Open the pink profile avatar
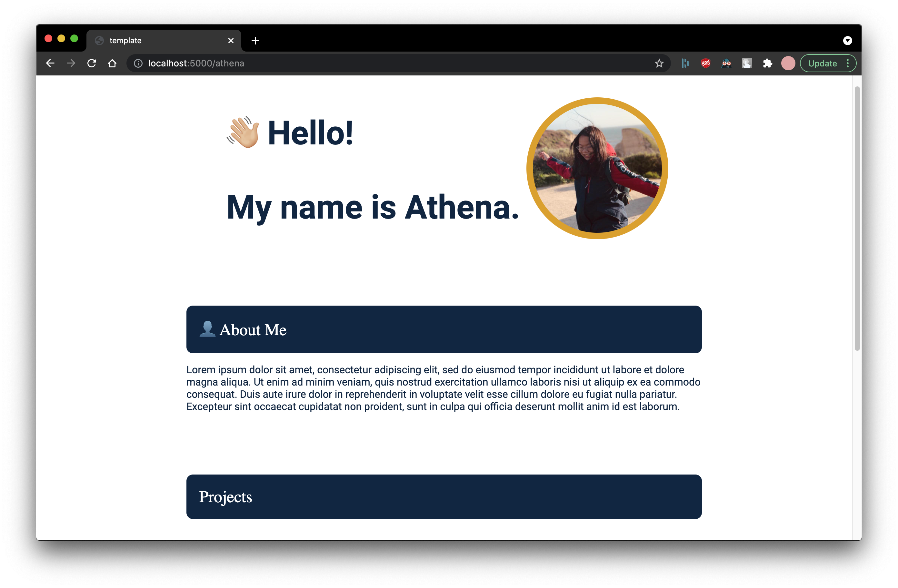 coord(788,64)
